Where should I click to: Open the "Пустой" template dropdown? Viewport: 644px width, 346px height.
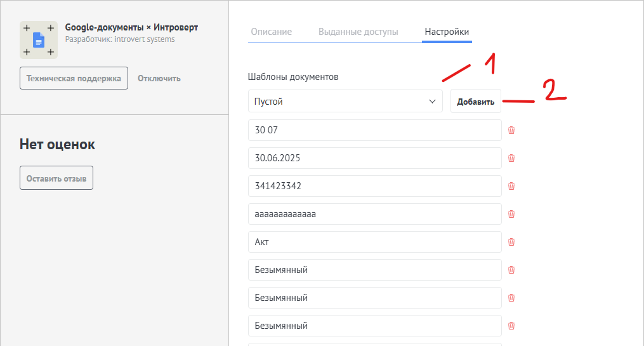click(345, 101)
